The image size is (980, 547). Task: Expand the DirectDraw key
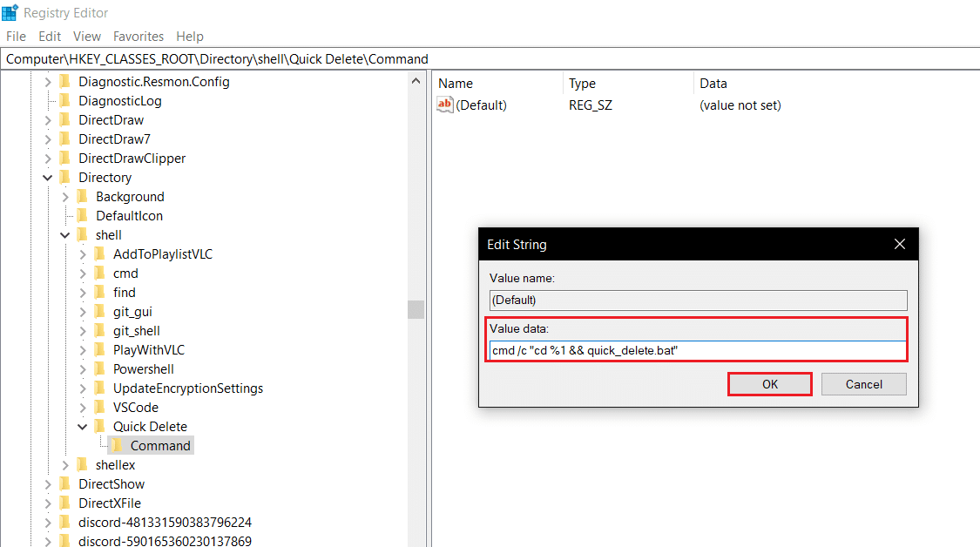pyautogui.click(x=48, y=120)
